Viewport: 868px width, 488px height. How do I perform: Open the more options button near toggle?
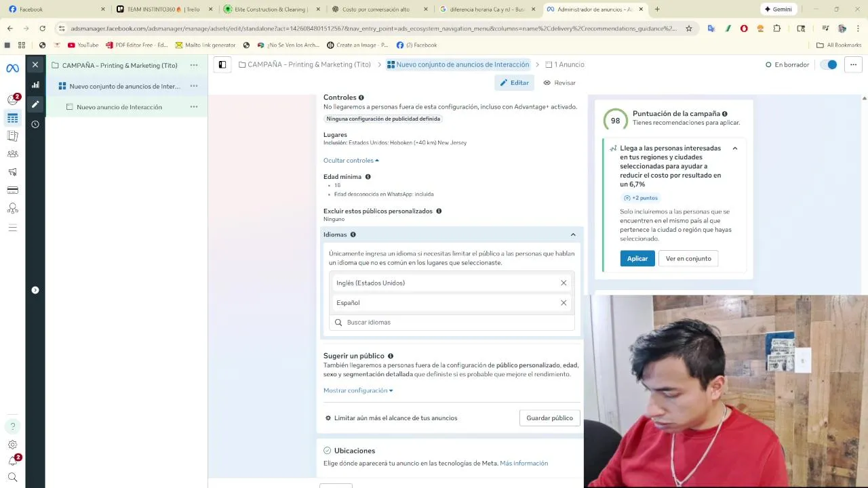pos(853,64)
